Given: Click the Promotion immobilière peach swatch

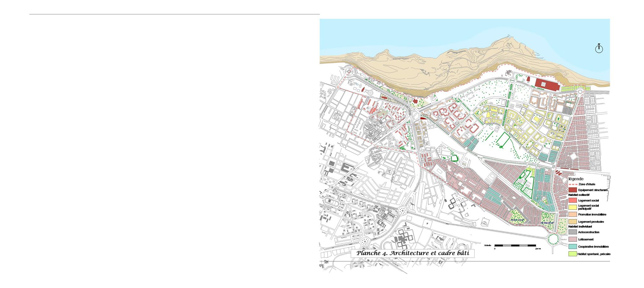Looking at the screenshot, I should coord(573,214).
